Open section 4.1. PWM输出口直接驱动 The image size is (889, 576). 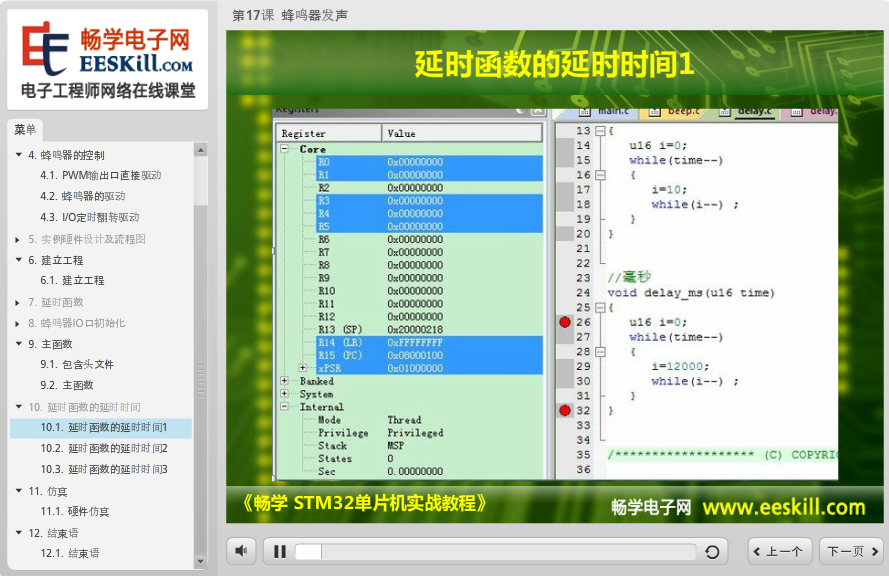pyautogui.click(x=101, y=176)
